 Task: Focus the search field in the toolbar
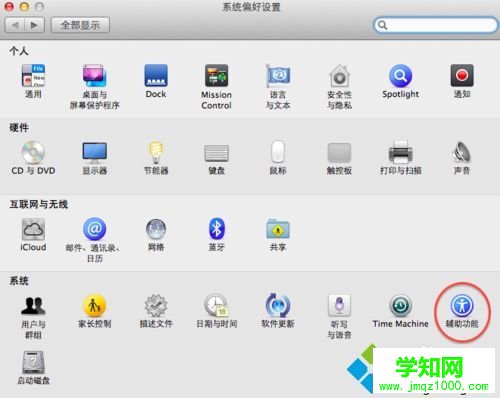(x=436, y=25)
